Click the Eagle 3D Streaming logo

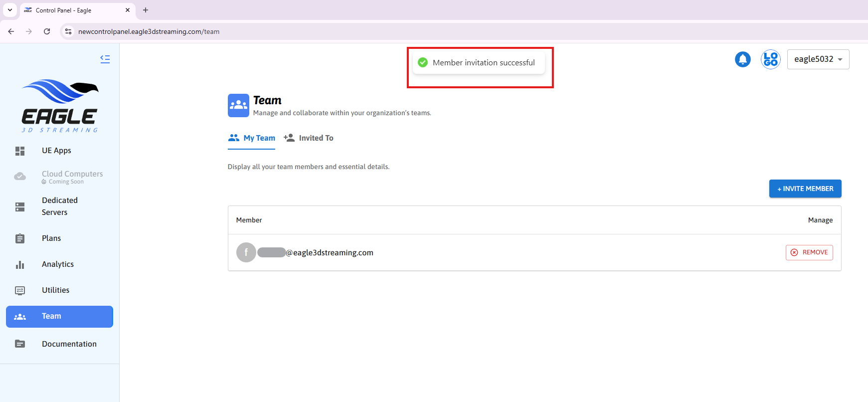60,106
